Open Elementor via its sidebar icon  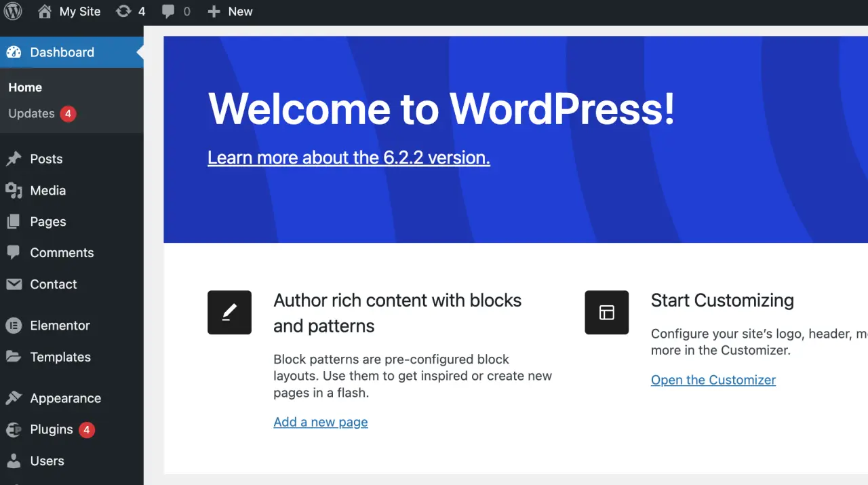[x=15, y=325]
